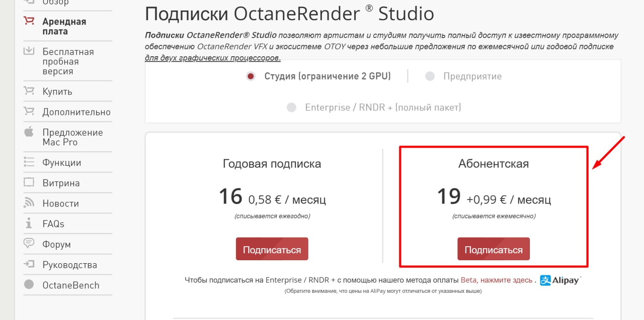644x320 pixels.
Task: Click the "(списывается ежемесячно)" note
Action: (x=494, y=216)
